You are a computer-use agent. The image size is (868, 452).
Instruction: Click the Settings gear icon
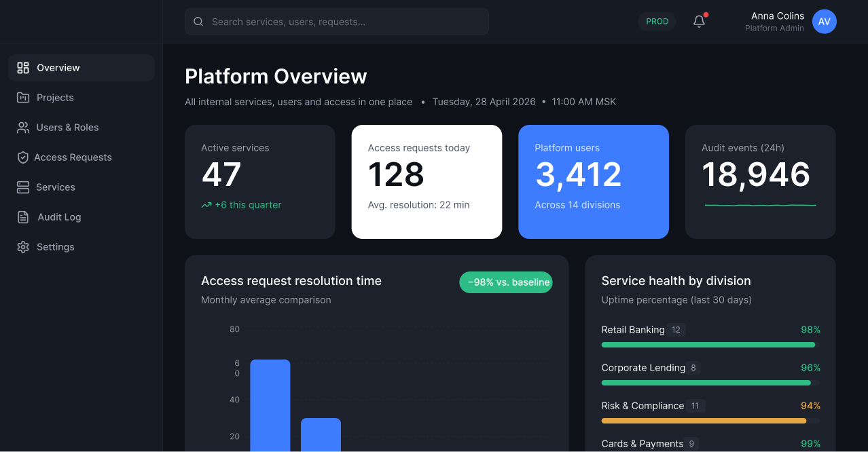click(x=23, y=247)
